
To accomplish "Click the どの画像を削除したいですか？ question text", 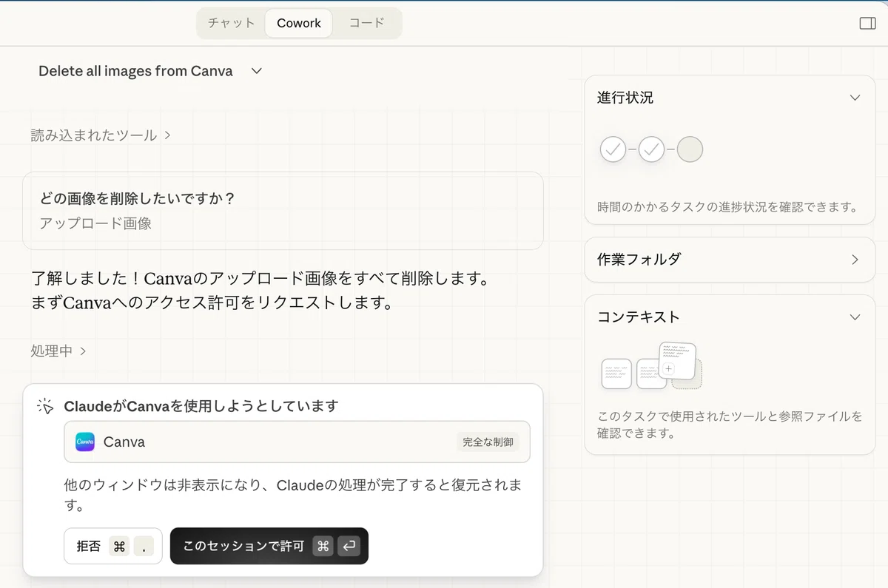I will (137, 198).
